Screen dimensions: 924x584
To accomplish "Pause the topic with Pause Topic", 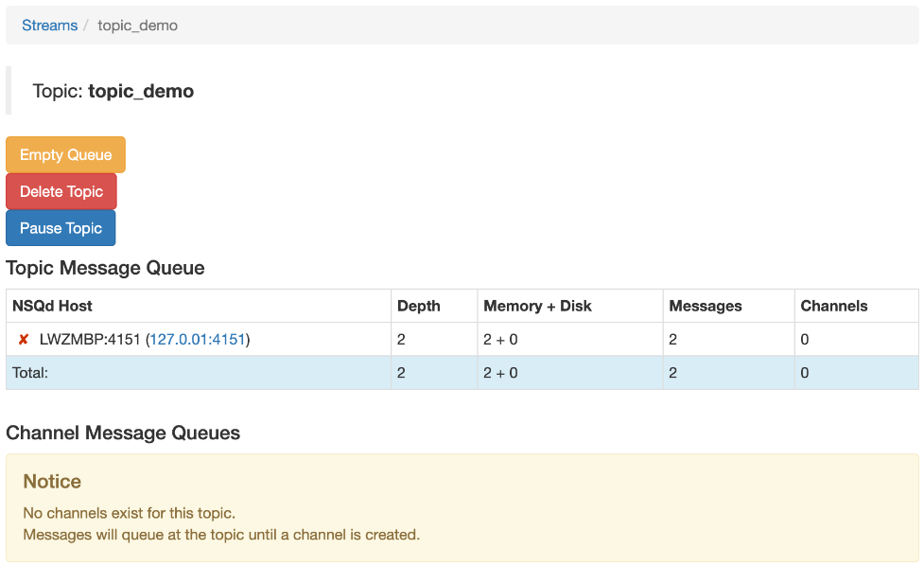I will point(61,228).
